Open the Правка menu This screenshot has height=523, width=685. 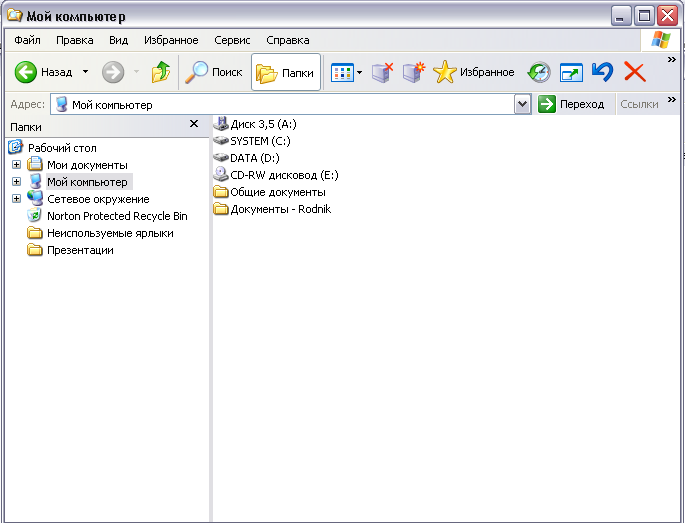pos(75,40)
